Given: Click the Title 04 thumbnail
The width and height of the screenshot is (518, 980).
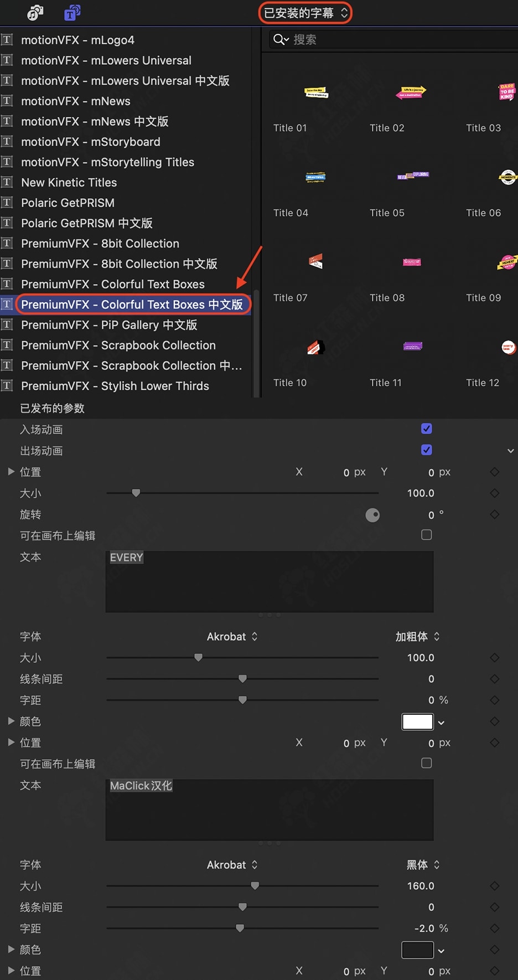Looking at the screenshot, I should click(315, 177).
